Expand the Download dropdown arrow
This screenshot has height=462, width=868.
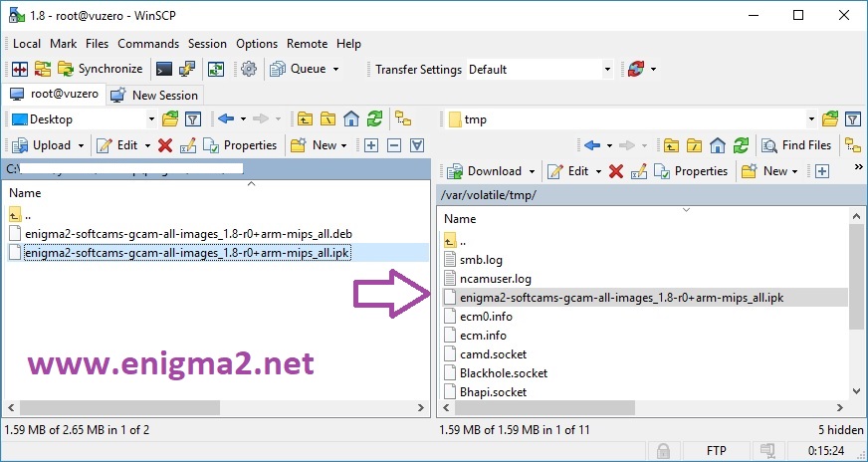tap(532, 171)
